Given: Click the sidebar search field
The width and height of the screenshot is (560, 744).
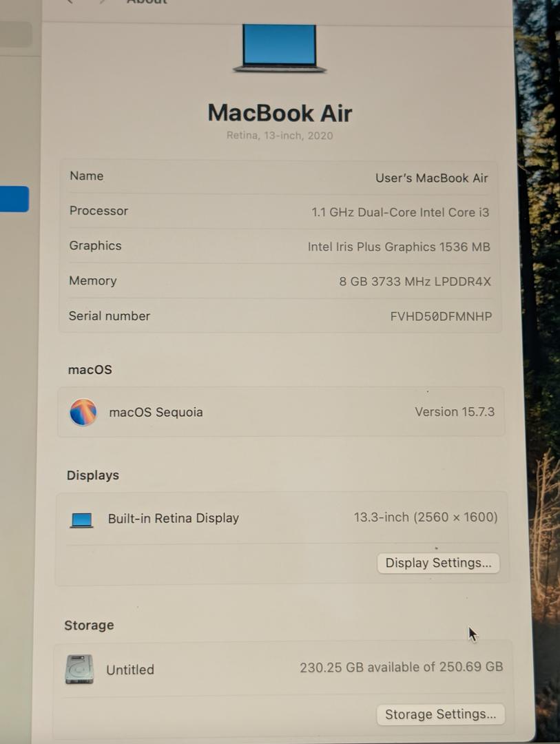Looking at the screenshot, I should click(15, 34).
